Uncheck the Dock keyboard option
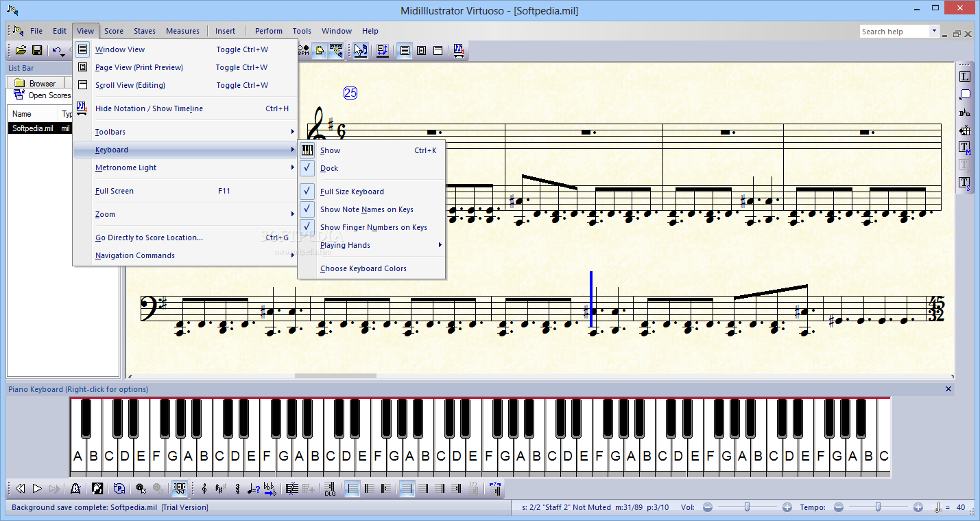This screenshot has width=980, height=521. click(371, 168)
